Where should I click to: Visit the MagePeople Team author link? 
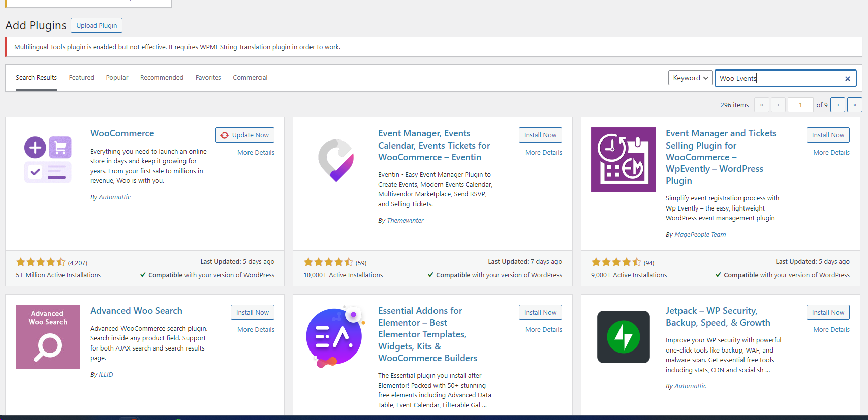(700, 235)
